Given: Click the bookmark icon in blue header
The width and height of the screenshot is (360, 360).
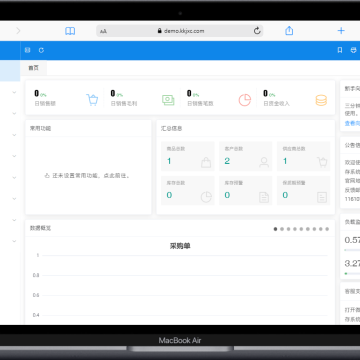Looking at the screenshot, I should tap(340, 50).
